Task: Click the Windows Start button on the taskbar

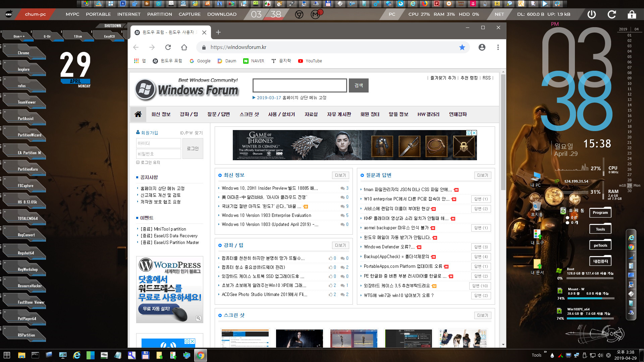Action: 7,355
